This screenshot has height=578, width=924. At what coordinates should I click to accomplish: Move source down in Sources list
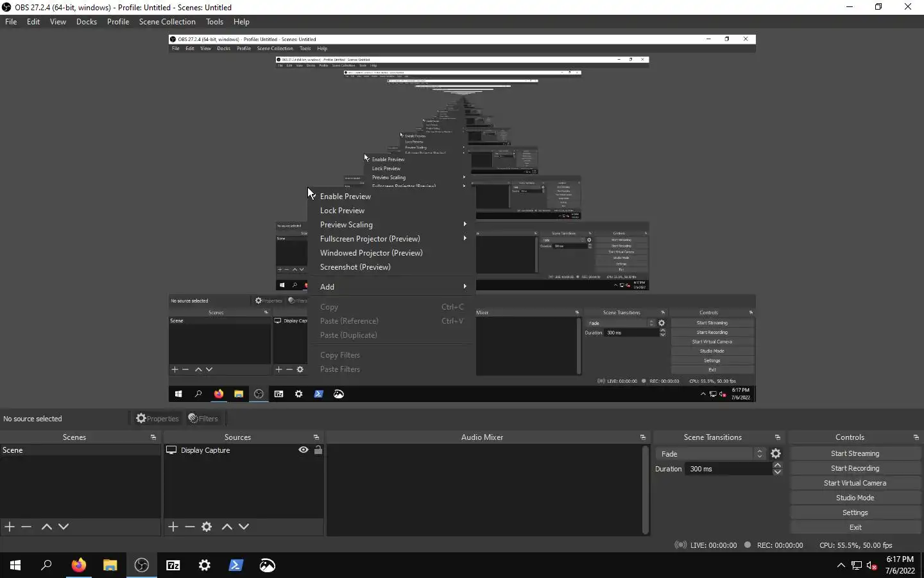click(x=244, y=527)
